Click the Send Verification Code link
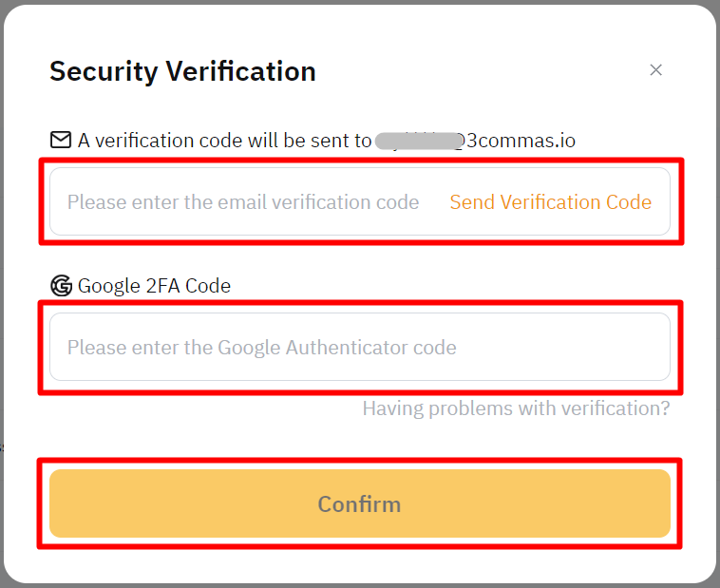This screenshot has width=720, height=588. click(551, 202)
